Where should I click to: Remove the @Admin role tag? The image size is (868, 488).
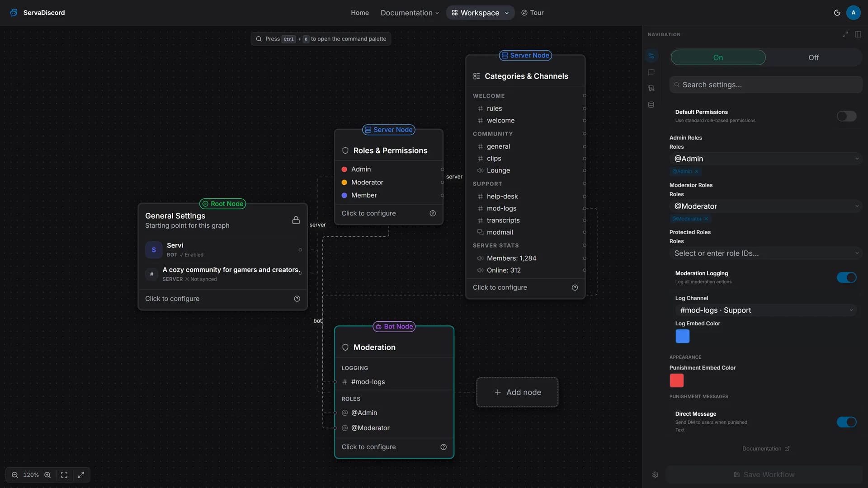point(696,171)
